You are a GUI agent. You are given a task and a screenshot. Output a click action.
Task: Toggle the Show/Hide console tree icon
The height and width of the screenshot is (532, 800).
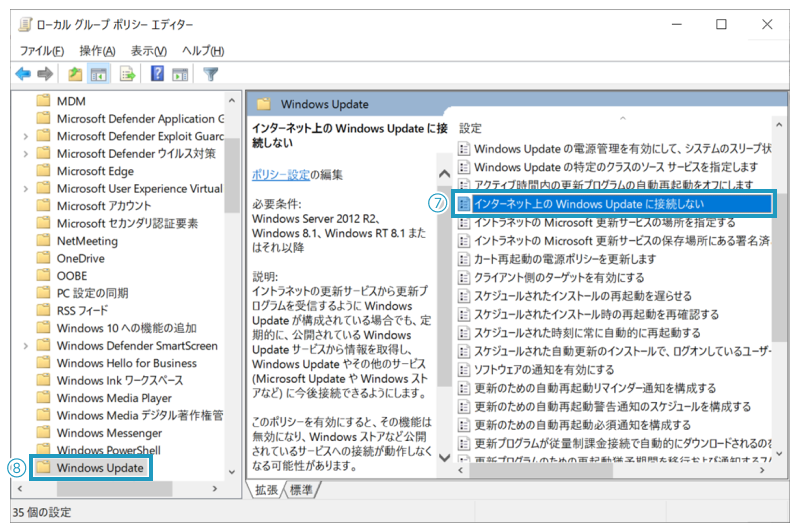[x=98, y=74]
